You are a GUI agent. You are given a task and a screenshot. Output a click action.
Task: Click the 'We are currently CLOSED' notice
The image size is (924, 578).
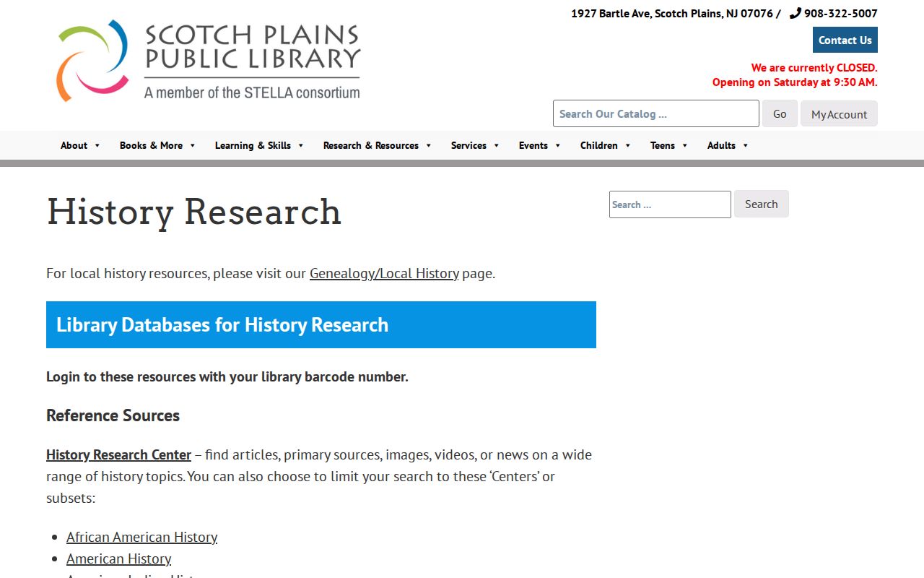(814, 68)
